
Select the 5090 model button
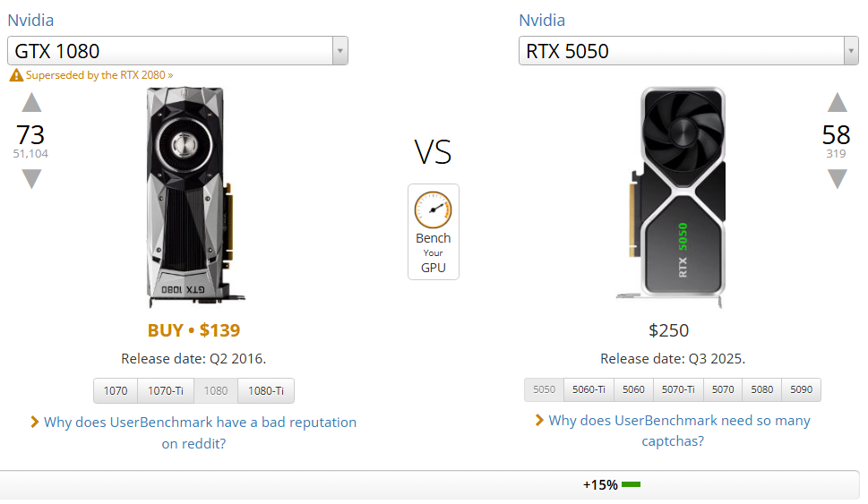(x=801, y=389)
